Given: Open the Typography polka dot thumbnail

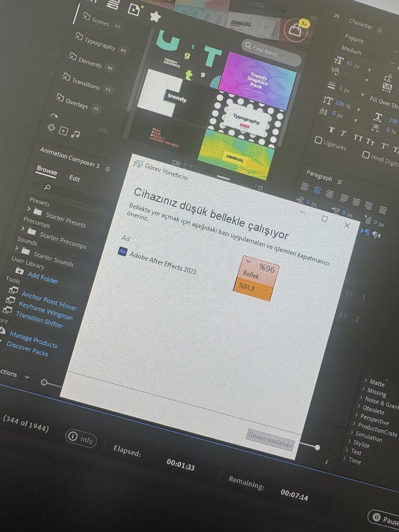Looking at the screenshot, I should (x=246, y=119).
